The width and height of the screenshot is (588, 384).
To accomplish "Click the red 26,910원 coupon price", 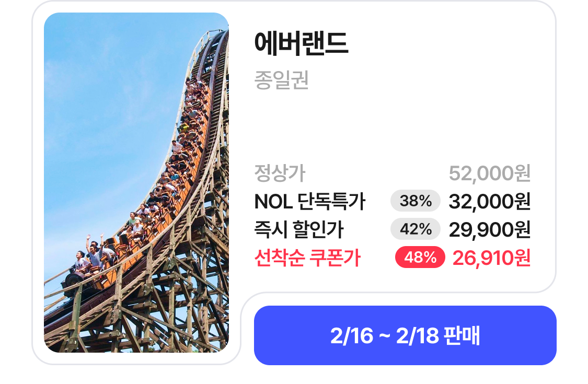I will [x=491, y=258].
